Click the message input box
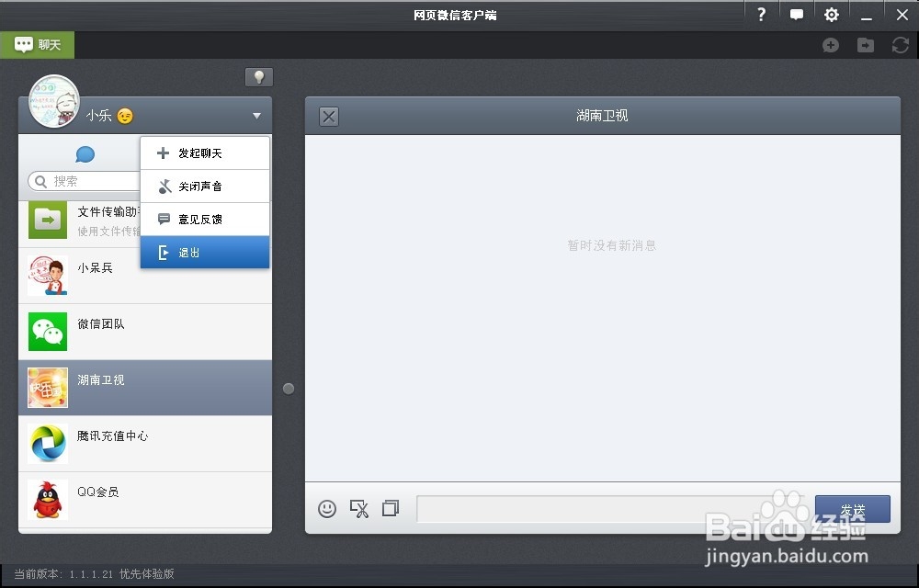Viewport: 919px width, 588px height. (612, 509)
